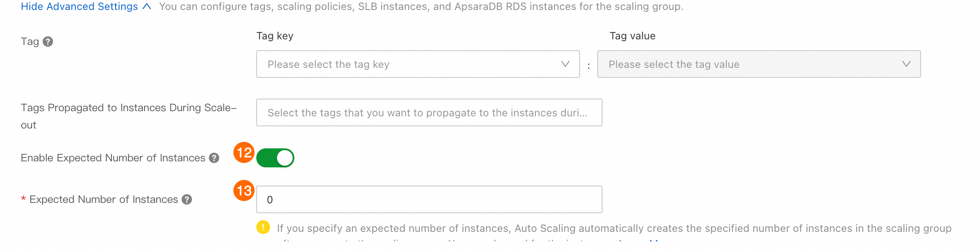
Task: Disable the Expected Number of Instances toggle
Action: [x=275, y=158]
